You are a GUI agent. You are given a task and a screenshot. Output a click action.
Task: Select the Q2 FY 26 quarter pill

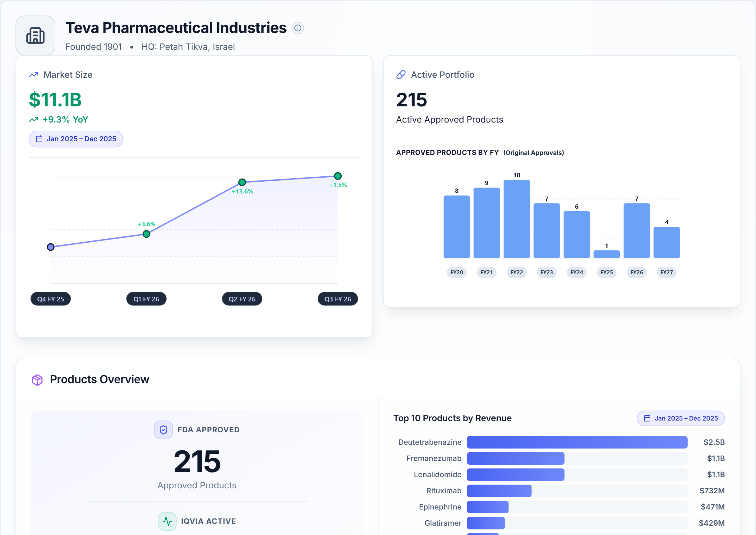tap(242, 299)
